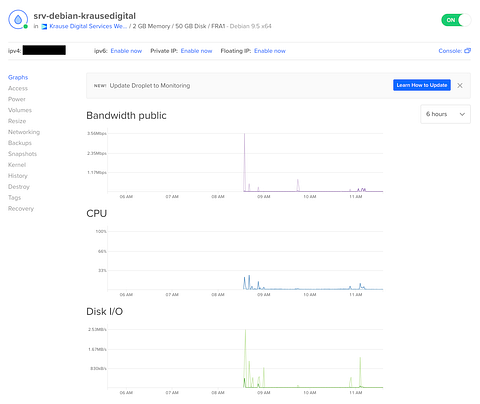Enable ipv6 via Enable now link
The height and width of the screenshot is (404, 480).
126,51
